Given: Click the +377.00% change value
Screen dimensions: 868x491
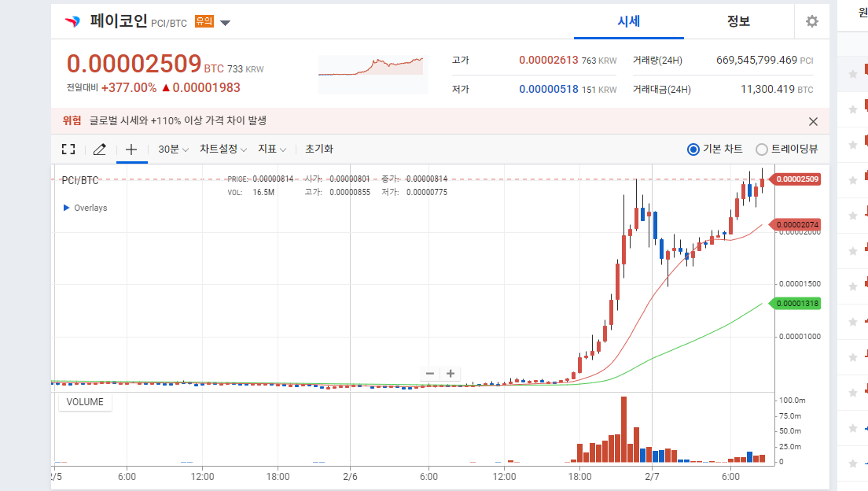Looking at the screenshot, I should [x=129, y=87].
